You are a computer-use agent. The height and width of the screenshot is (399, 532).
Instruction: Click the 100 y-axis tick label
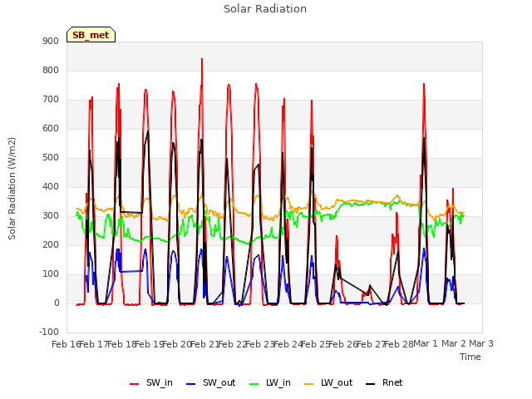[51, 274]
